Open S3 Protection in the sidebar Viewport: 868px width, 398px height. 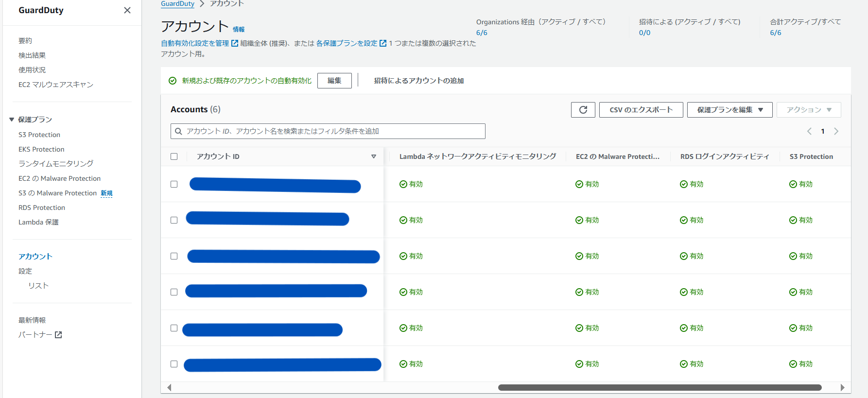(x=39, y=135)
